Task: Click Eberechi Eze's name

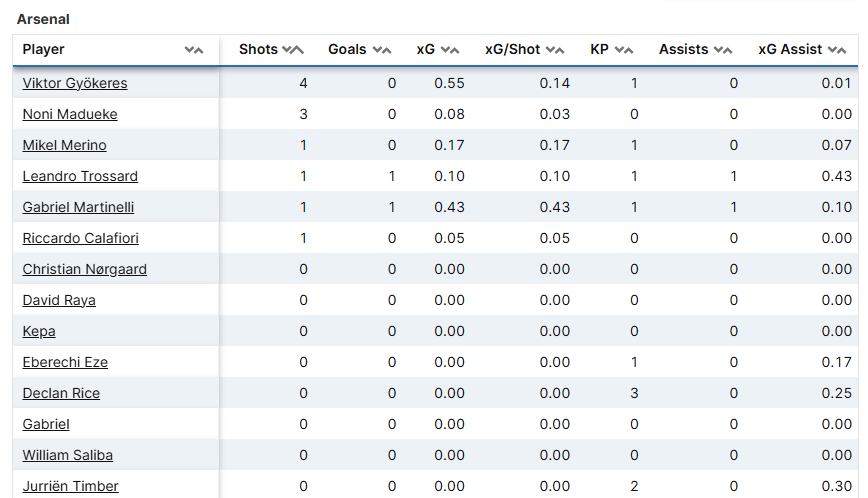Action: tap(65, 362)
